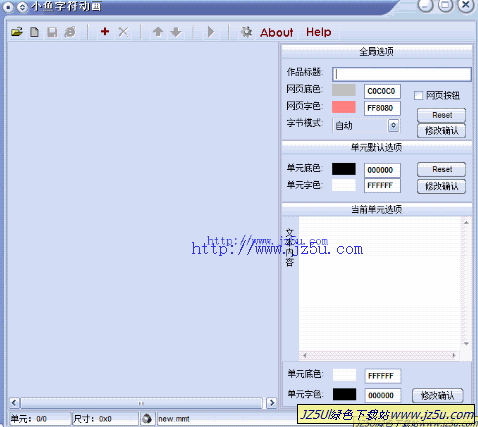Click 修改确认 in the 当前单元选项 section
This screenshot has width=478, height=427.
(x=438, y=396)
